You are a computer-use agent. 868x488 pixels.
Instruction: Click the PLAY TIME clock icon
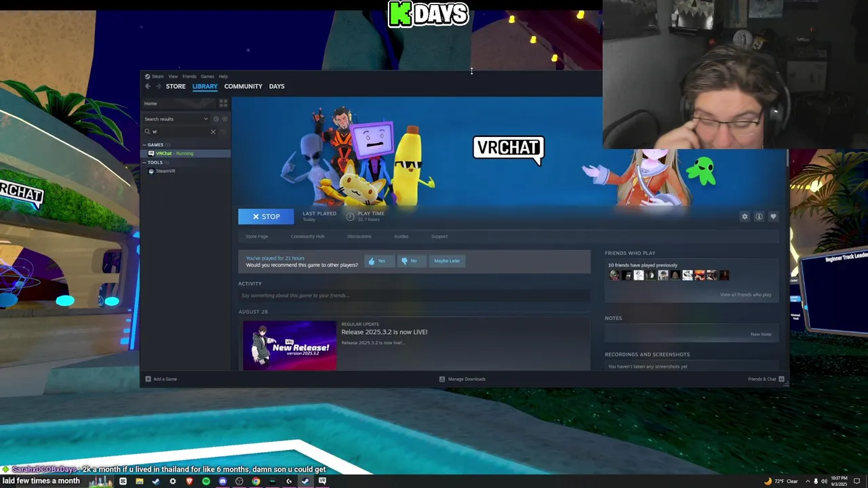[x=350, y=216]
